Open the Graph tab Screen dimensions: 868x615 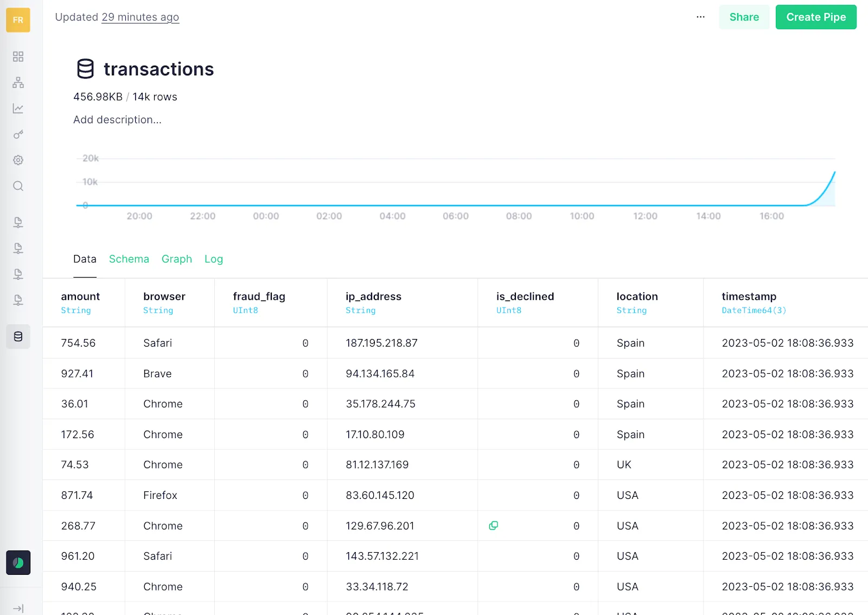tap(176, 259)
